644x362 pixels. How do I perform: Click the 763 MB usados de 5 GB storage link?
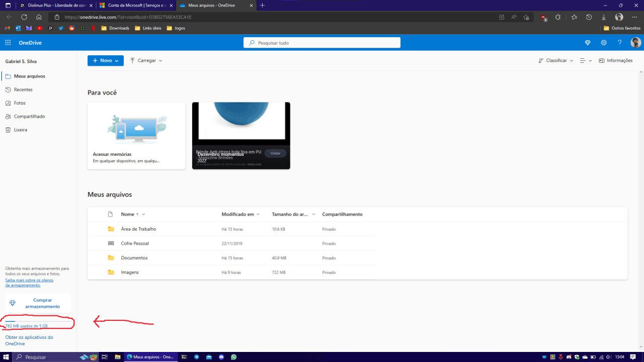coord(27,326)
